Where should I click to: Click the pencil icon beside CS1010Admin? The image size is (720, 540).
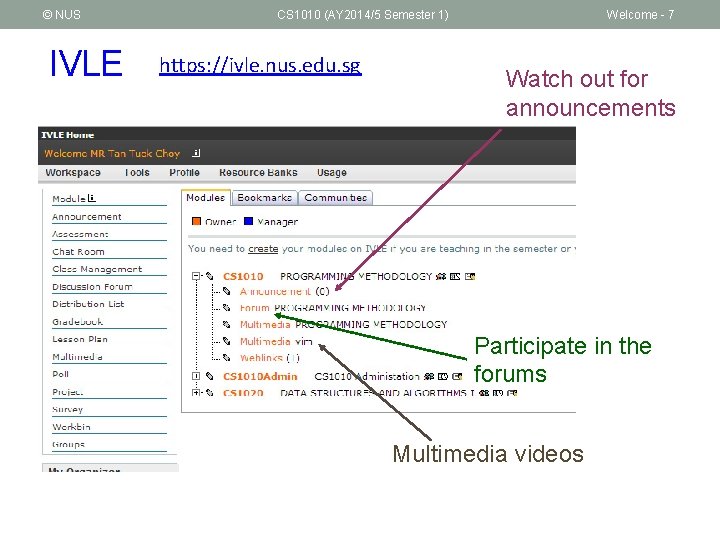pos(210,377)
